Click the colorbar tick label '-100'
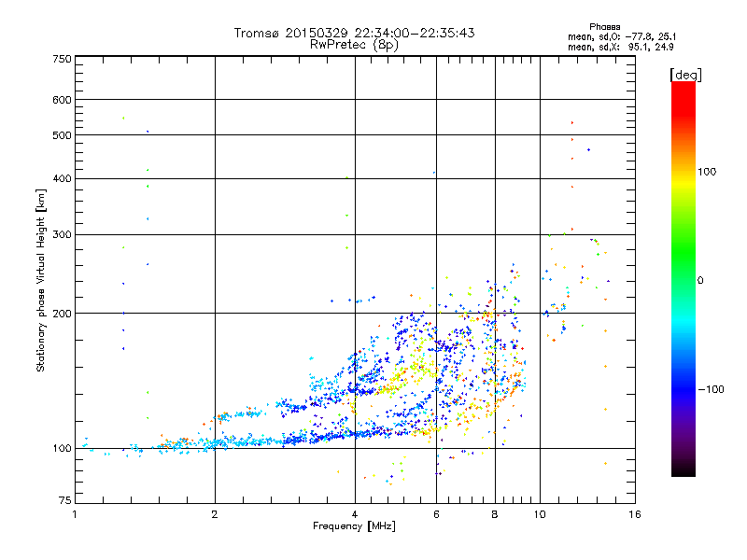Viewport: 747px width, 560px height. [711, 389]
